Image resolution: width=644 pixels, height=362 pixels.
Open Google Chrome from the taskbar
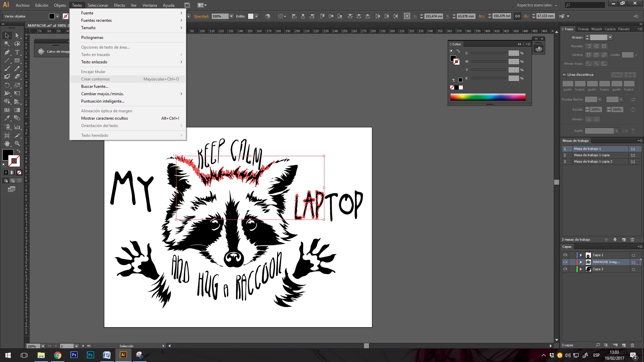click(58, 355)
